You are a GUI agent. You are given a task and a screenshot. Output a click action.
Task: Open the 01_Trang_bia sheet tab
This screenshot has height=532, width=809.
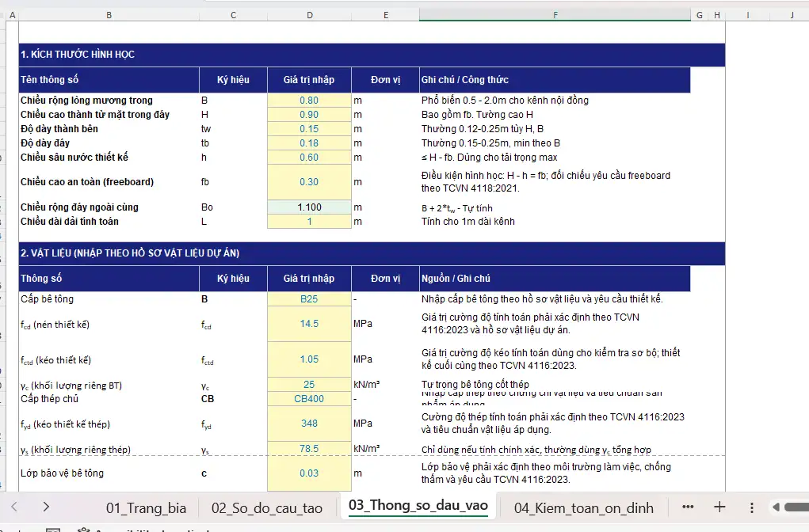[x=146, y=507]
